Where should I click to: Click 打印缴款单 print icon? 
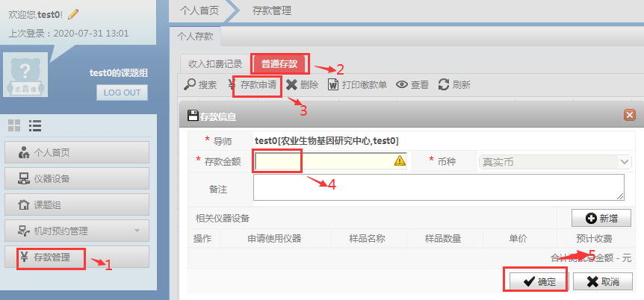(x=332, y=85)
